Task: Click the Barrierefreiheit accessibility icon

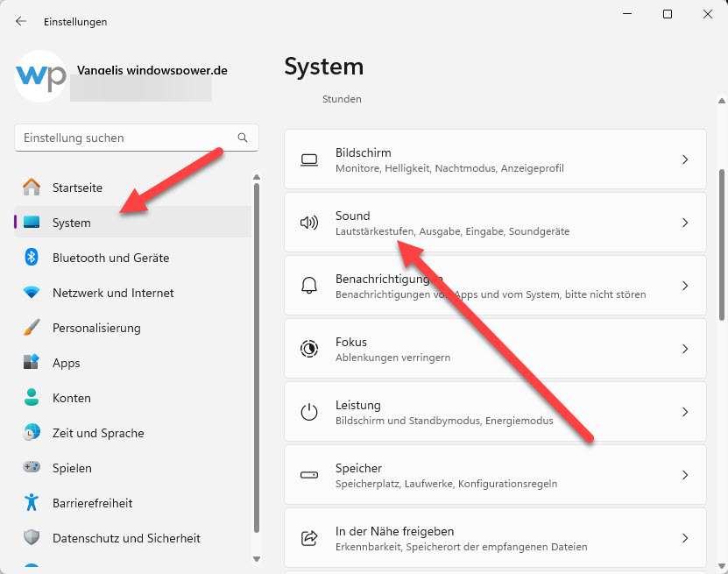Action: 32,502
